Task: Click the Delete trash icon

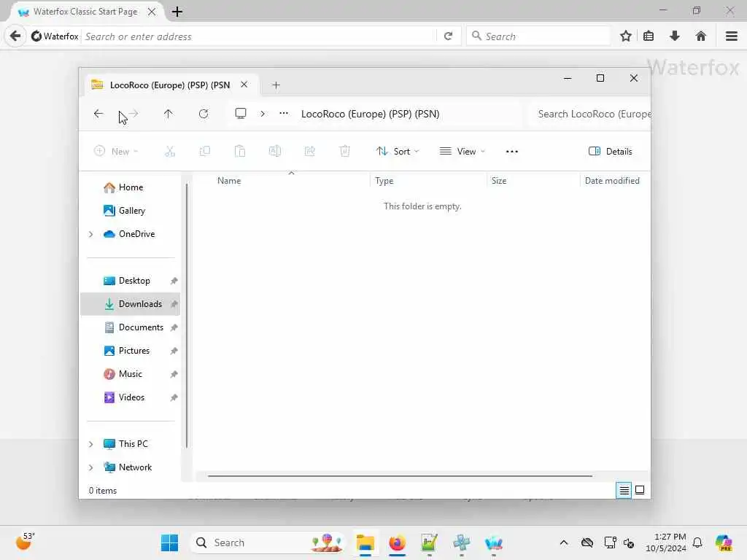Action: click(345, 152)
